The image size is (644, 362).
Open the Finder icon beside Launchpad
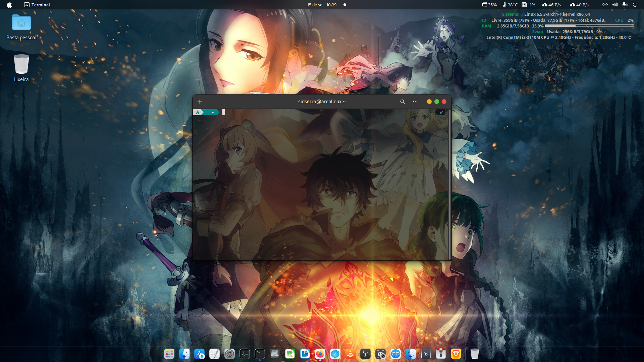pyautogui.click(x=184, y=354)
